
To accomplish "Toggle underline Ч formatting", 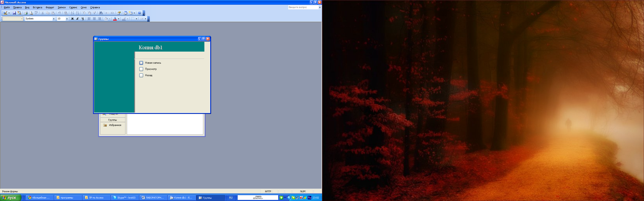I will pos(83,19).
